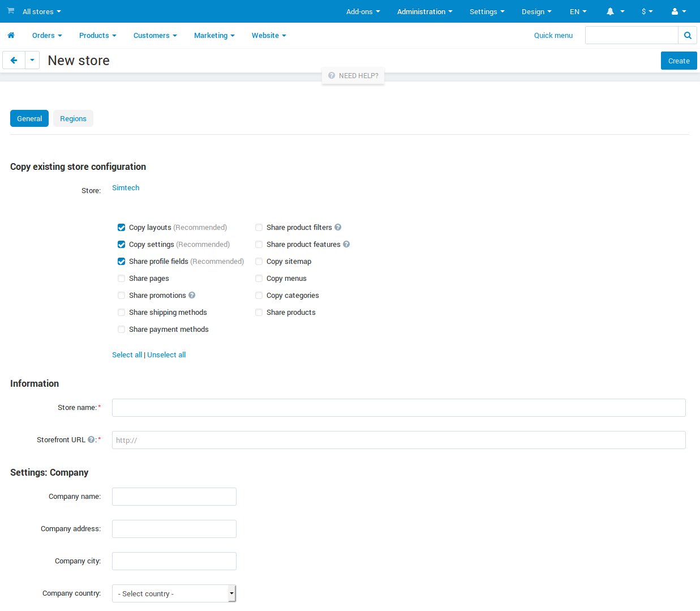This screenshot has height=611, width=700.
Task: Click the search magnifier button
Action: (x=688, y=35)
